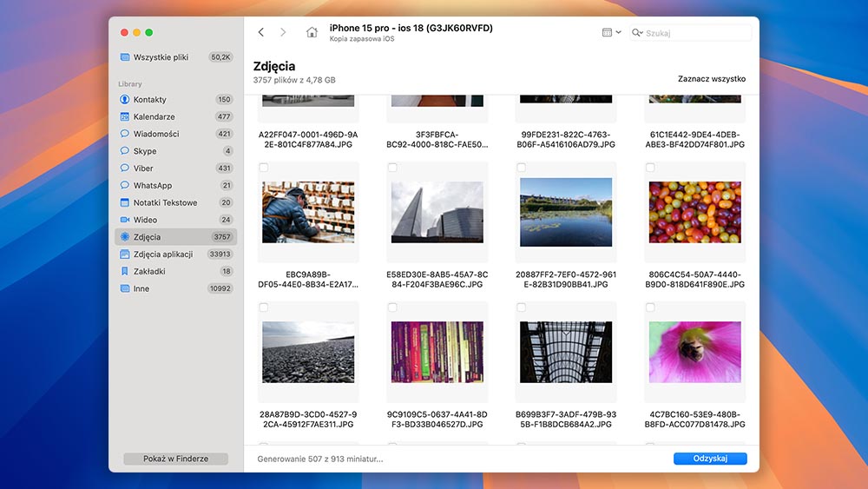Click the Inne sidebar icon
This screenshot has height=489, width=868.
tap(124, 288)
